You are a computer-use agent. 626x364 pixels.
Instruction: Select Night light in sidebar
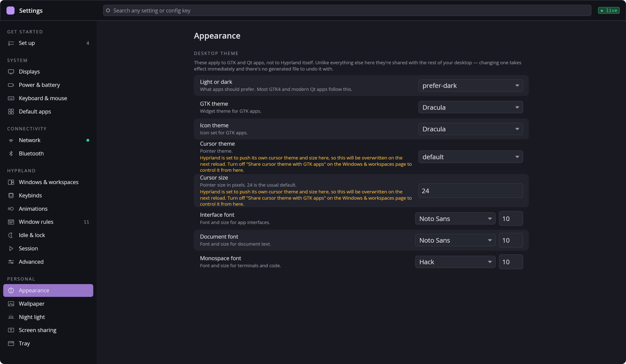point(48,317)
